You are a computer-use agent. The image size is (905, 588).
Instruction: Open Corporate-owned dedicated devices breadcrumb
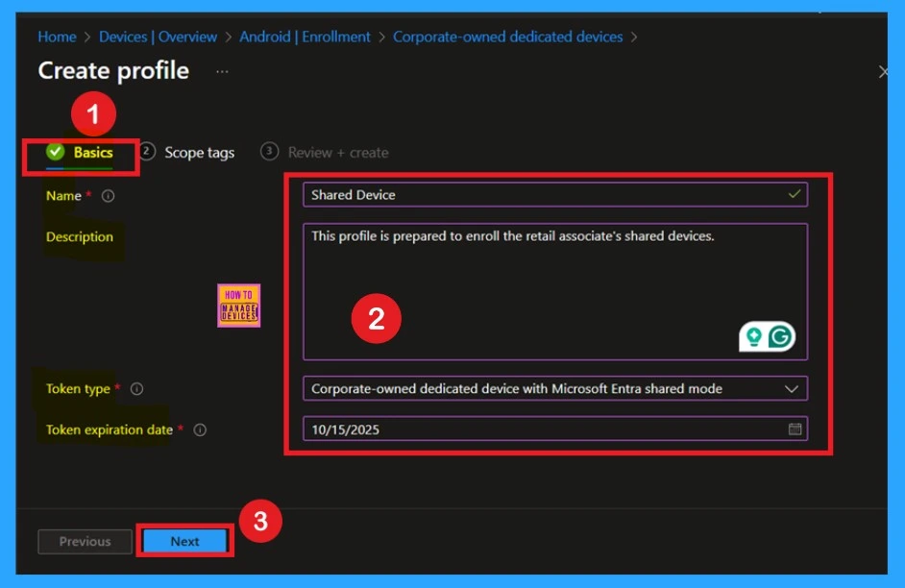508,37
